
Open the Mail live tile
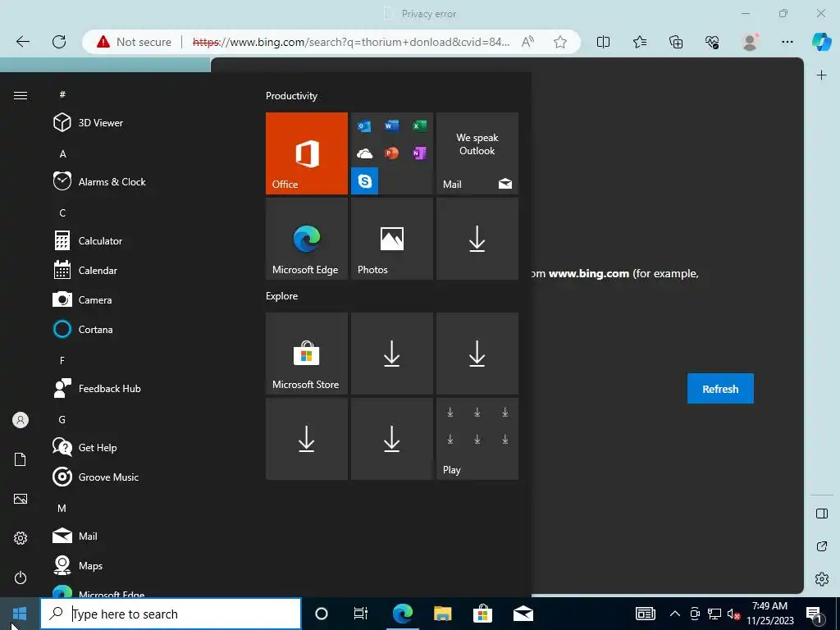click(x=477, y=153)
